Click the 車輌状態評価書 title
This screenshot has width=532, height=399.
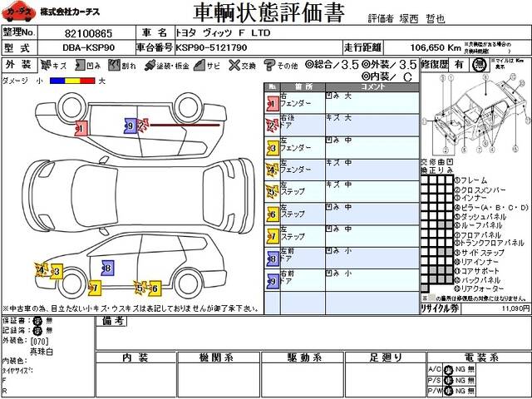(x=268, y=13)
